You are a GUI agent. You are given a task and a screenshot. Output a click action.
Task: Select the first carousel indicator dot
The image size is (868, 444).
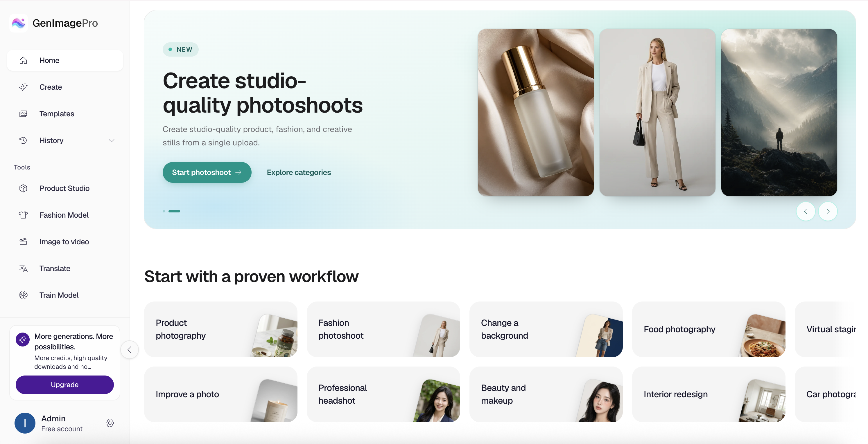[x=164, y=211]
